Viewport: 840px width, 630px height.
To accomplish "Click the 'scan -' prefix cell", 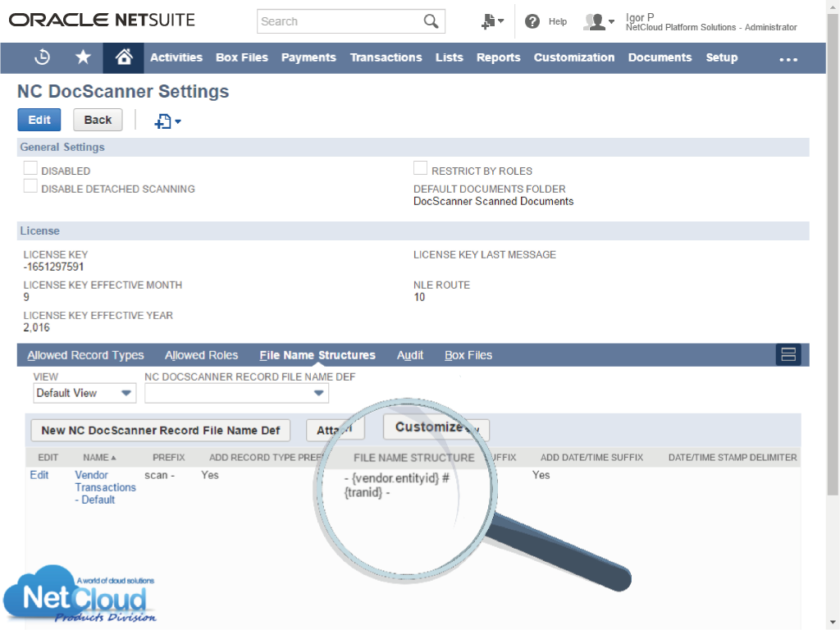I will [160, 475].
